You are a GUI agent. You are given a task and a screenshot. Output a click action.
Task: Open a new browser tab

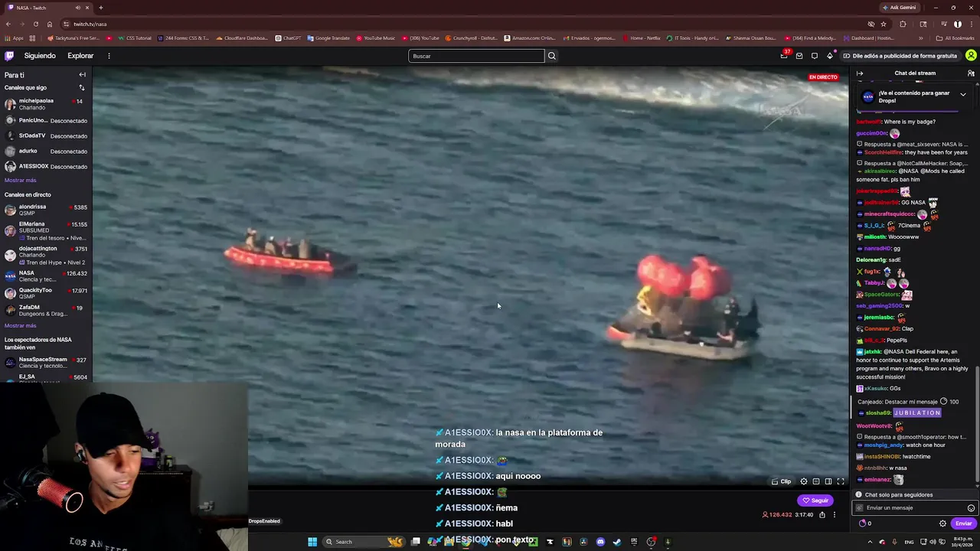pos(101,8)
